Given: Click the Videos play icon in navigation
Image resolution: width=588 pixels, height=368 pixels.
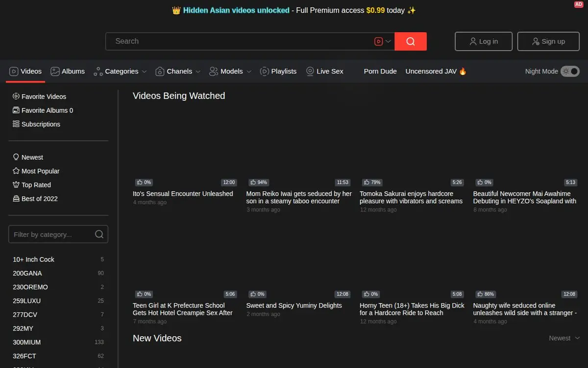Looking at the screenshot, I should pyautogui.click(x=14, y=71).
